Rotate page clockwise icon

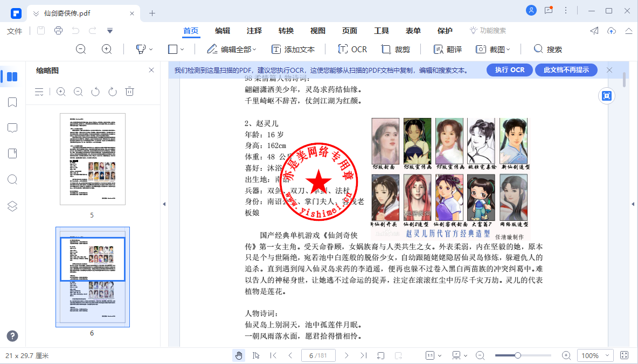click(x=112, y=92)
